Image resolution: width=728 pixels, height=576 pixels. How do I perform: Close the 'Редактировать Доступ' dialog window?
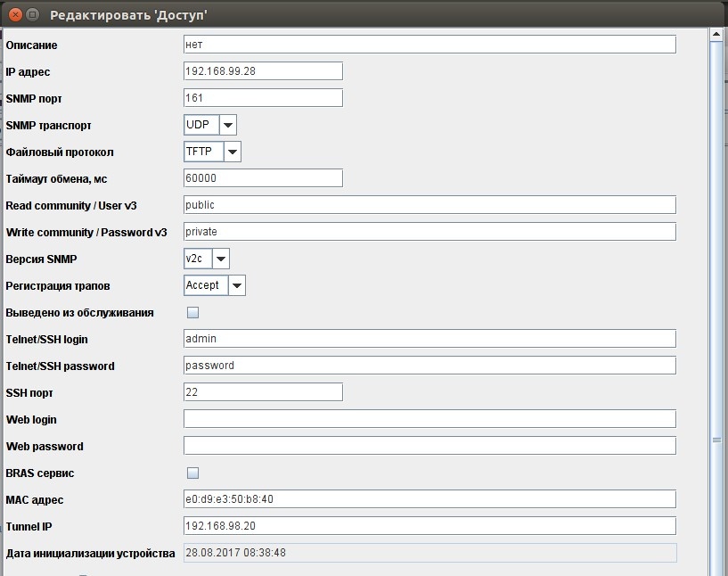pyautogui.click(x=15, y=15)
